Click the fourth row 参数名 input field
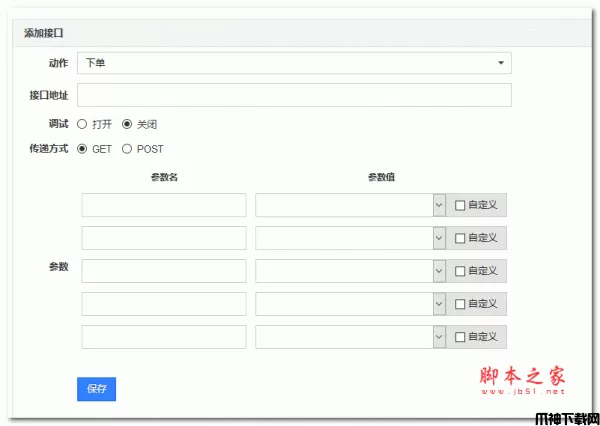This screenshot has height=426, width=600. (x=164, y=304)
